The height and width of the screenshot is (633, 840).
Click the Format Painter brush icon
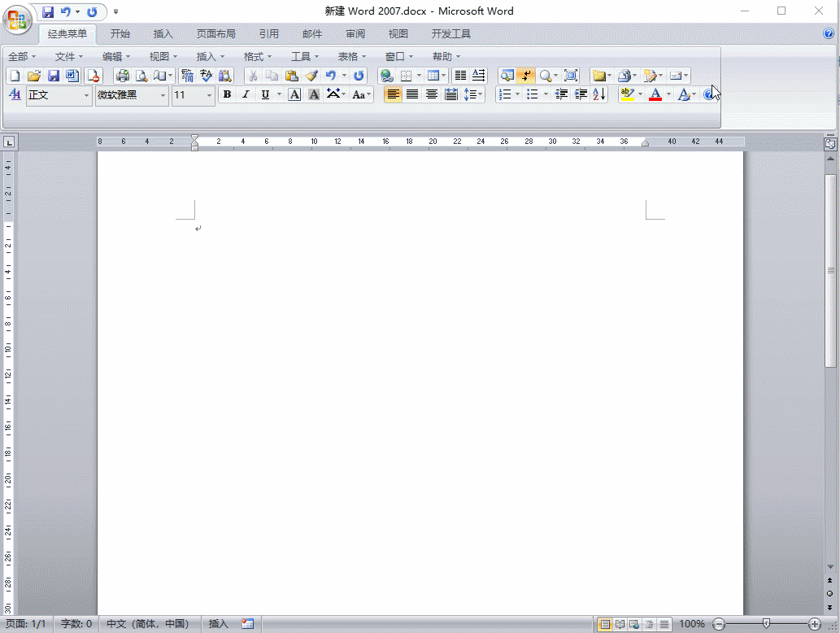point(312,76)
